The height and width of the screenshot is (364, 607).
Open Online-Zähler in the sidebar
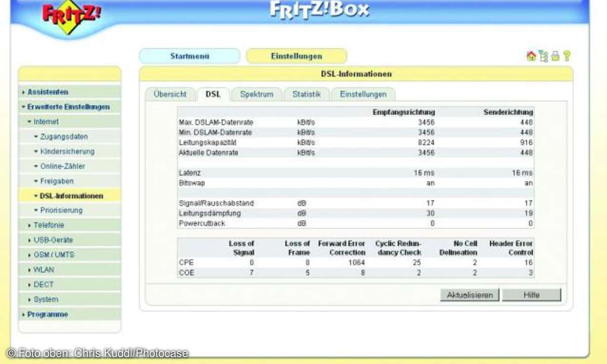click(x=70, y=166)
